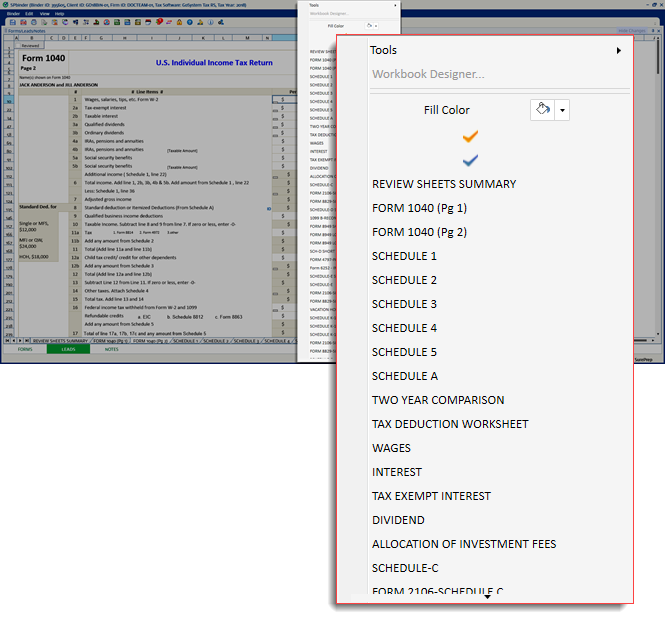Screen dimensions: 665x619
Task: Click the blue round information icon
Action: pyautogui.click(x=210, y=22)
